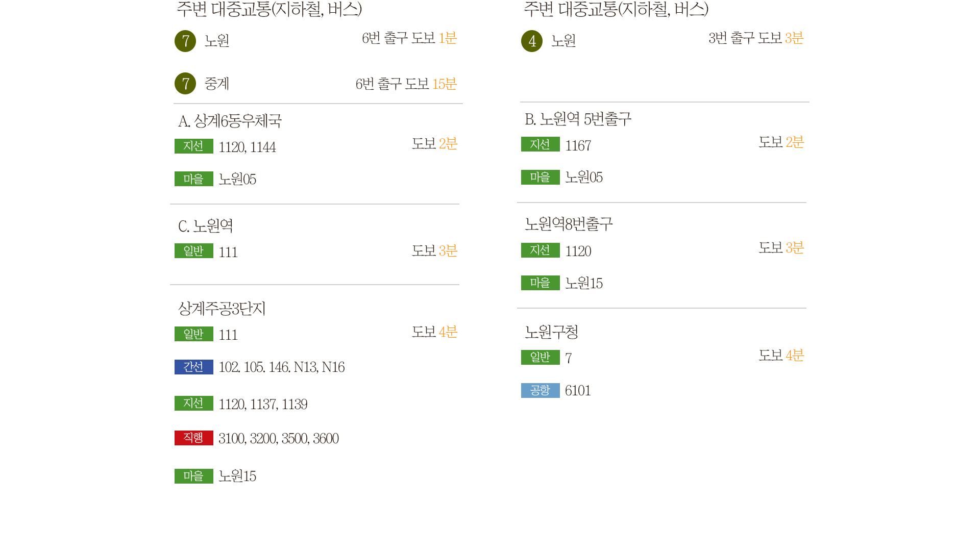
Task: Click express bus numbers 3100, 3200, 3500, 3600
Action: 278,439
